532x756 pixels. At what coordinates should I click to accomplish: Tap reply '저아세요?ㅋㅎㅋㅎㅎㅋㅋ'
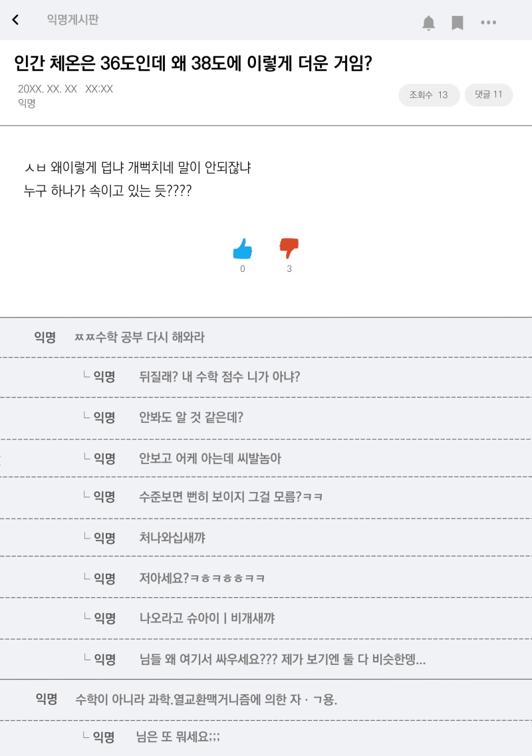[202, 578]
